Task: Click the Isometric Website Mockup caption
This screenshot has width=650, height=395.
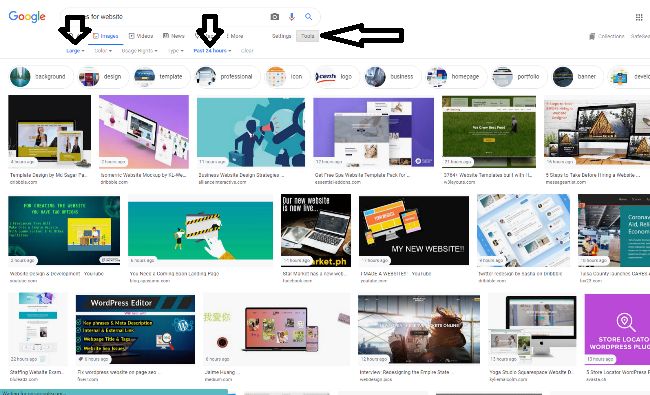Action: pos(143,175)
